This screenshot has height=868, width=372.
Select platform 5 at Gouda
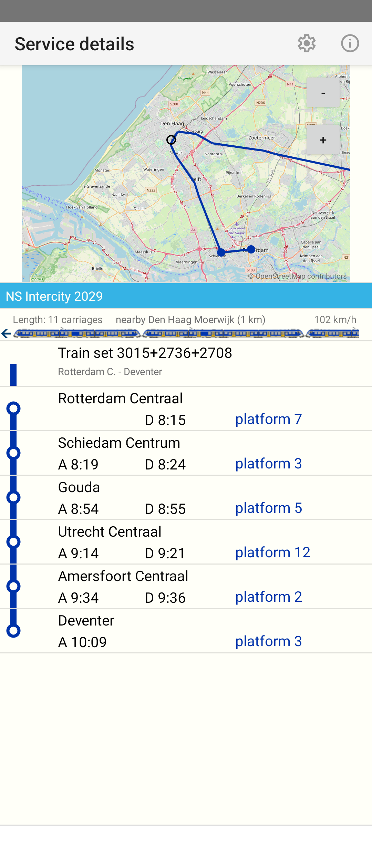(x=269, y=508)
